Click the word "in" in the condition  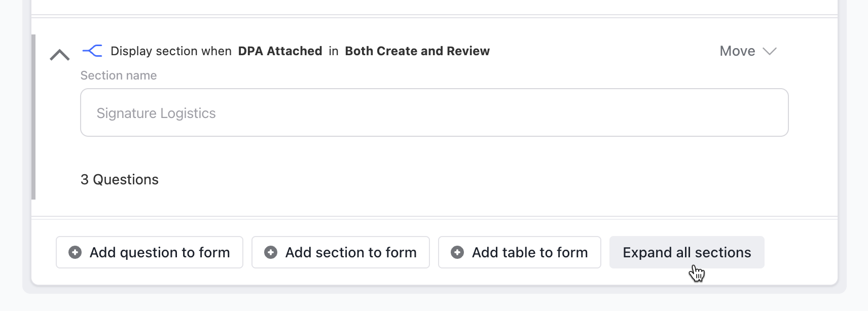coord(334,51)
